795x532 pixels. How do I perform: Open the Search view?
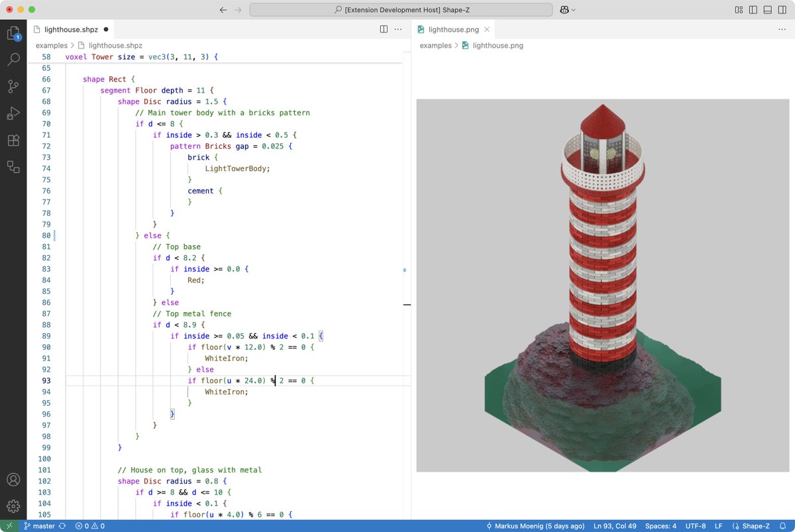13,60
